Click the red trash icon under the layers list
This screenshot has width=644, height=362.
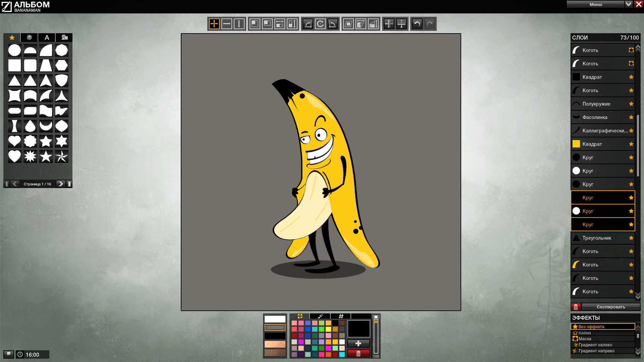(576, 307)
